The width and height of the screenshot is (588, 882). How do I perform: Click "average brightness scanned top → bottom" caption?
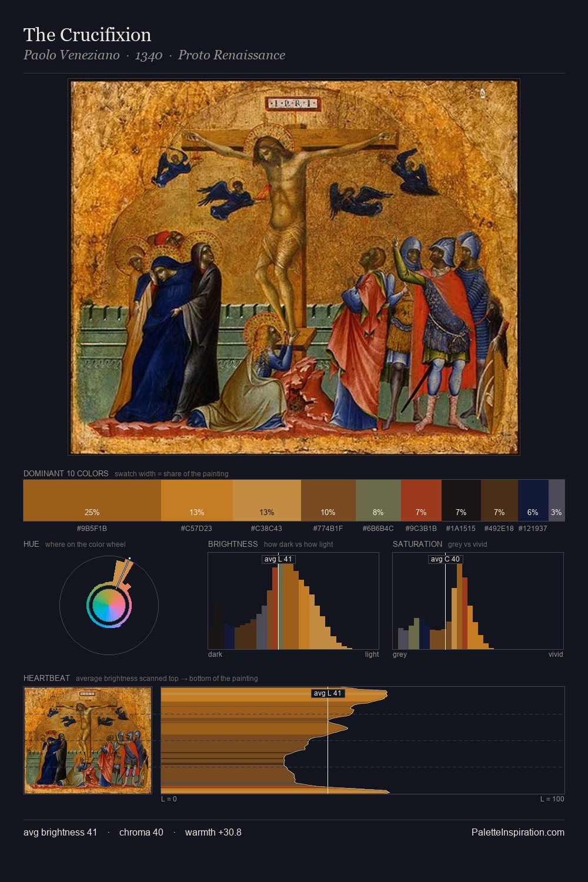166,679
